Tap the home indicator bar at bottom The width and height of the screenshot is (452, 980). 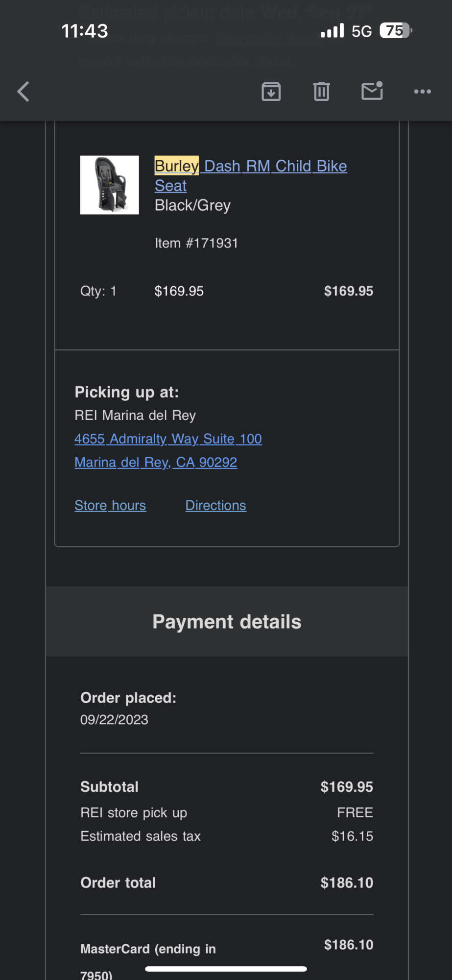click(226, 969)
